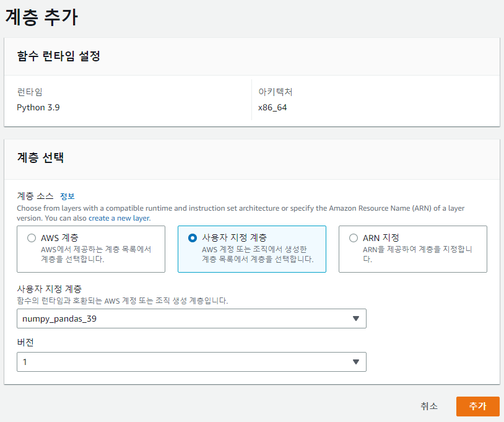Select the ARN 지정 radio option
The height and width of the screenshot is (422, 504).
(354, 238)
